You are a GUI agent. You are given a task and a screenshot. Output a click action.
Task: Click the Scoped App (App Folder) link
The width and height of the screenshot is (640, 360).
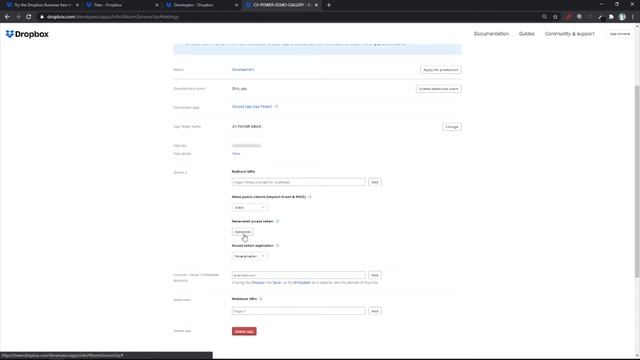click(252, 107)
